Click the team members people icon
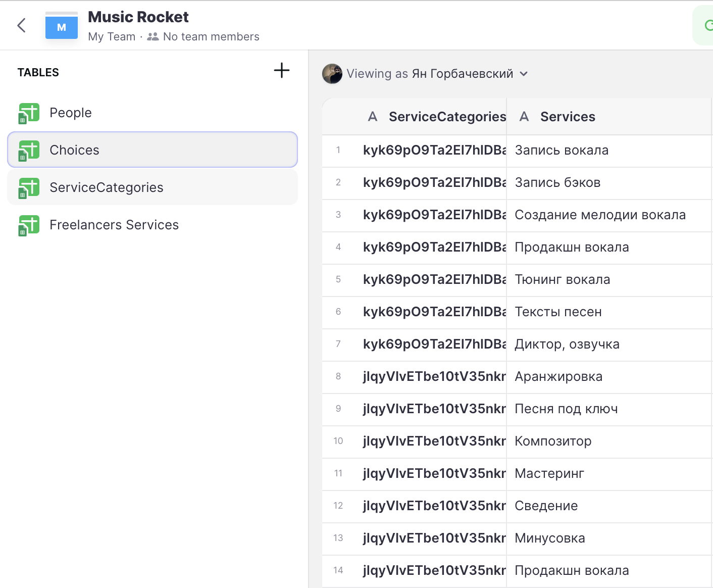The image size is (713, 588). 153,37
